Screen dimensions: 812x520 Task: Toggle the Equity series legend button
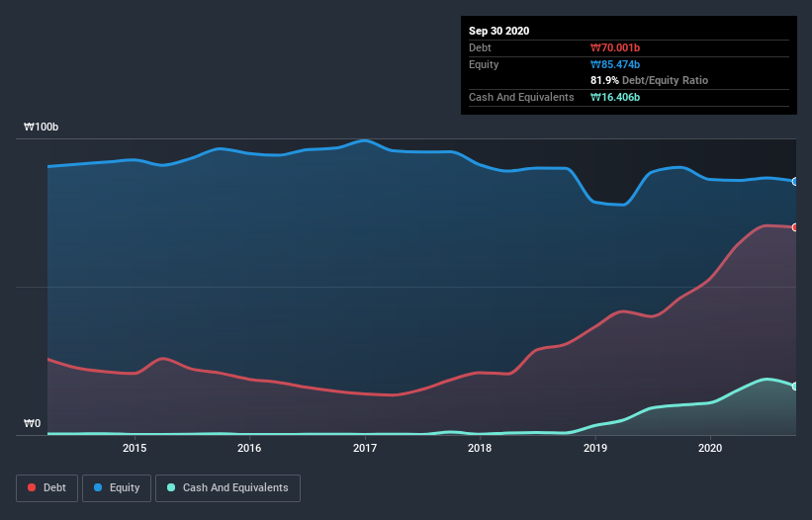coord(117,488)
